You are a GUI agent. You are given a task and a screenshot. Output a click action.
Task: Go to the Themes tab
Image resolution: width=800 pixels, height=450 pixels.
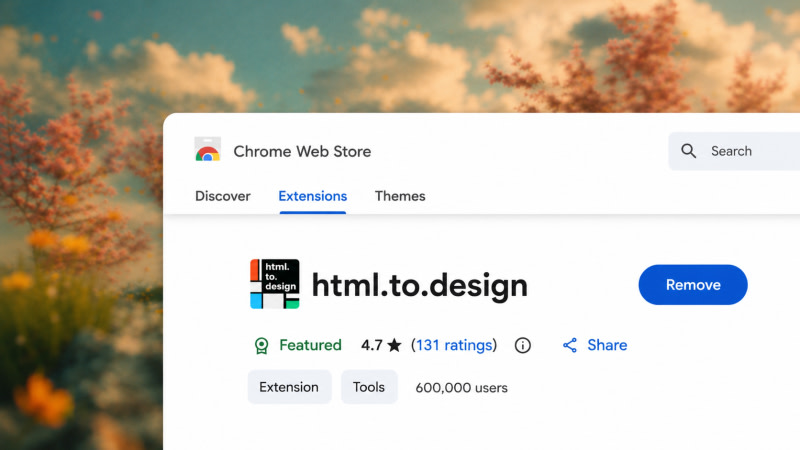[x=400, y=196]
